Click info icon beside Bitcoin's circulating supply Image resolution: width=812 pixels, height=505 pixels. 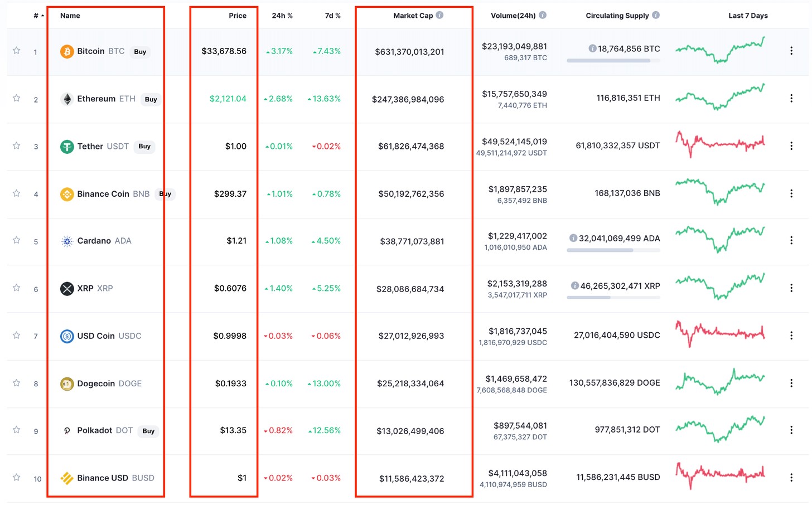pyautogui.click(x=592, y=48)
